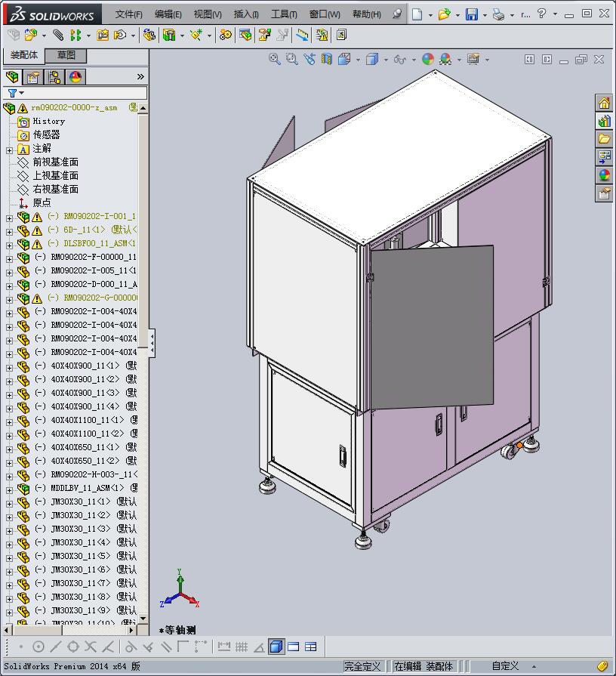The width and height of the screenshot is (616, 676).
Task: Expand the JM30X30_11<1> node
Action: click(x=9, y=504)
